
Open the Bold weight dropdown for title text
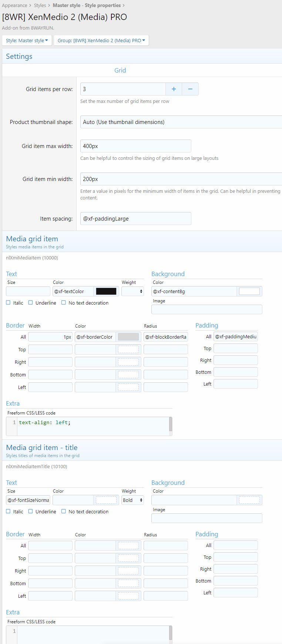pyautogui.click(x=132, y=500)
